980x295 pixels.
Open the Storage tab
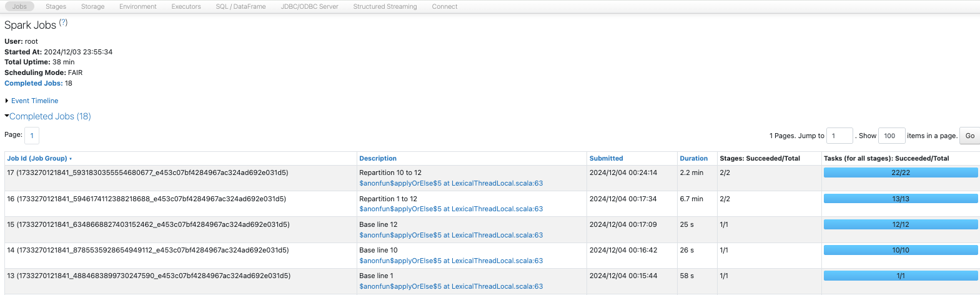pos(92,6)
